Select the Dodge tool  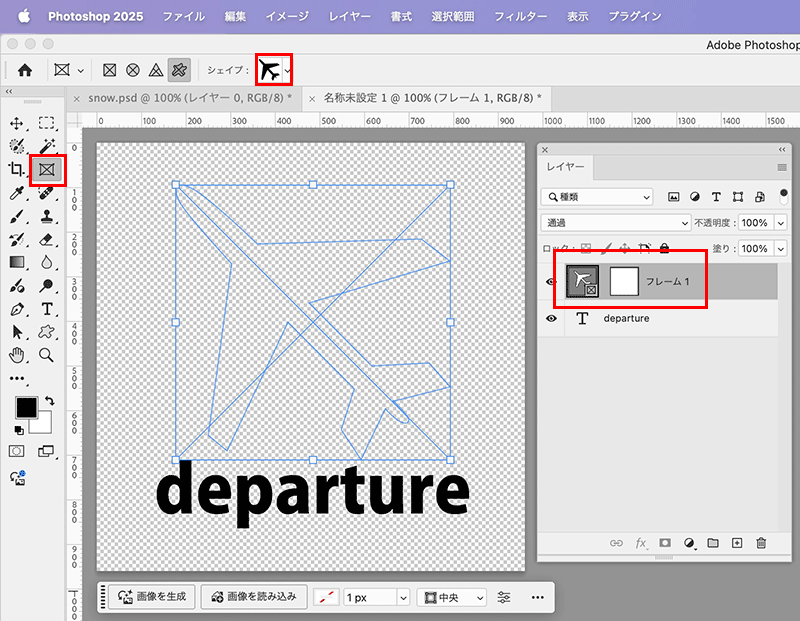(x=46, y=285)
